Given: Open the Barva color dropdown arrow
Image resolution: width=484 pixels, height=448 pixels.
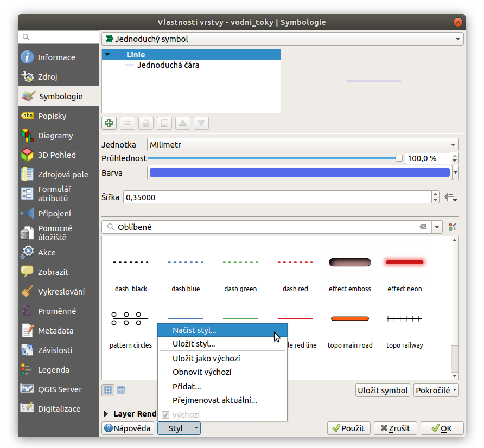Looking at the screenshot, I should click(456, 172).
